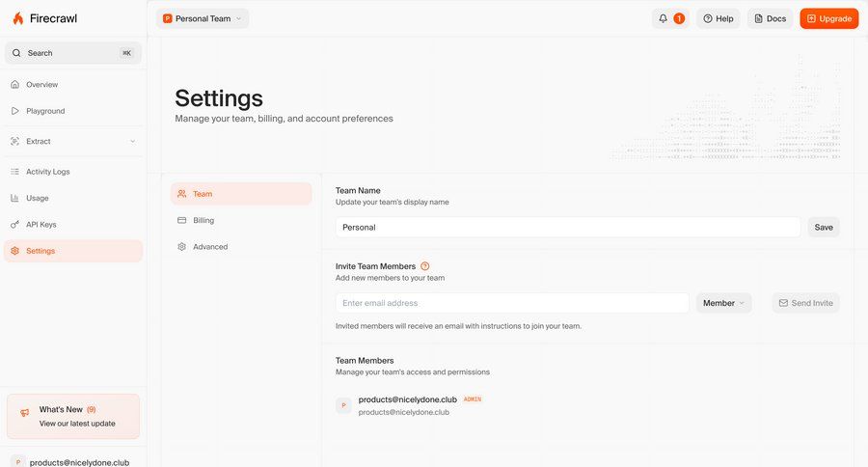This screenshot has width=868, height=467.
Task: Go to Activity Logs
Action: pyautogui.click(x=47, y=172)
